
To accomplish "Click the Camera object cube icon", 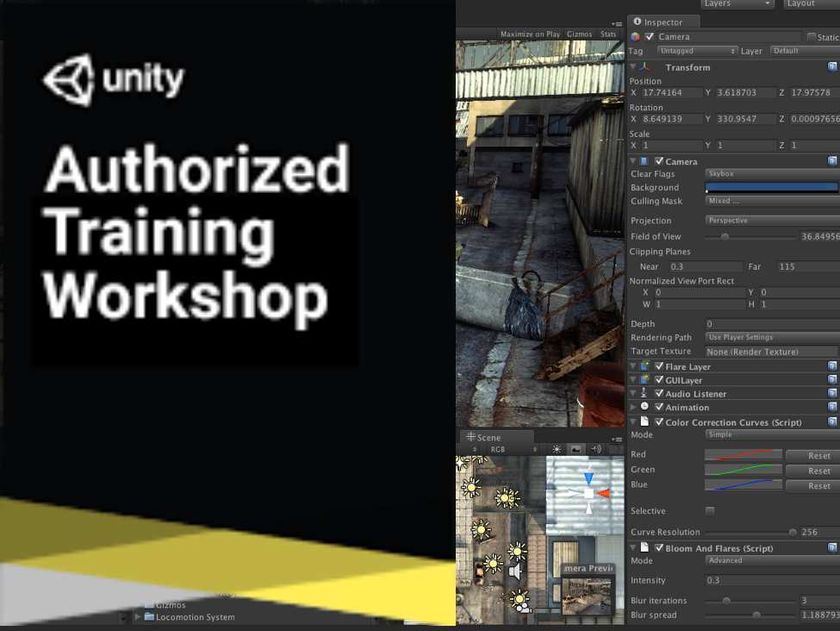I will 635,37.
